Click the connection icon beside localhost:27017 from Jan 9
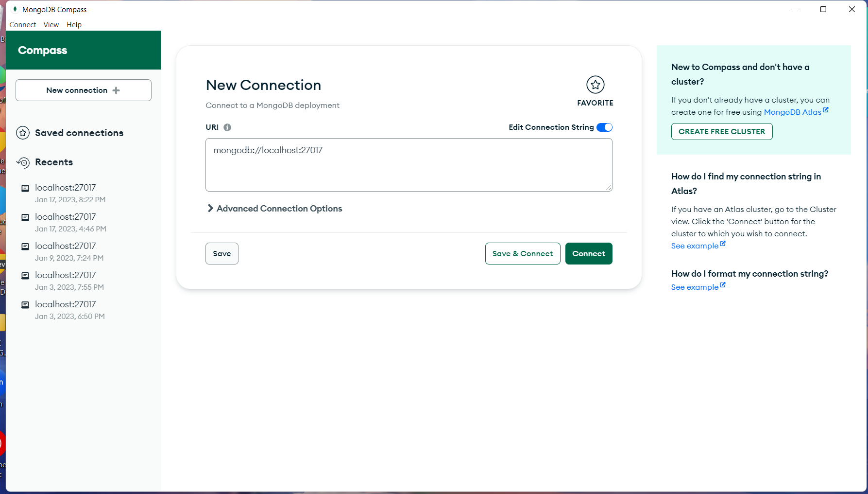The image size is (868, 494). click(x=25, y=247)
